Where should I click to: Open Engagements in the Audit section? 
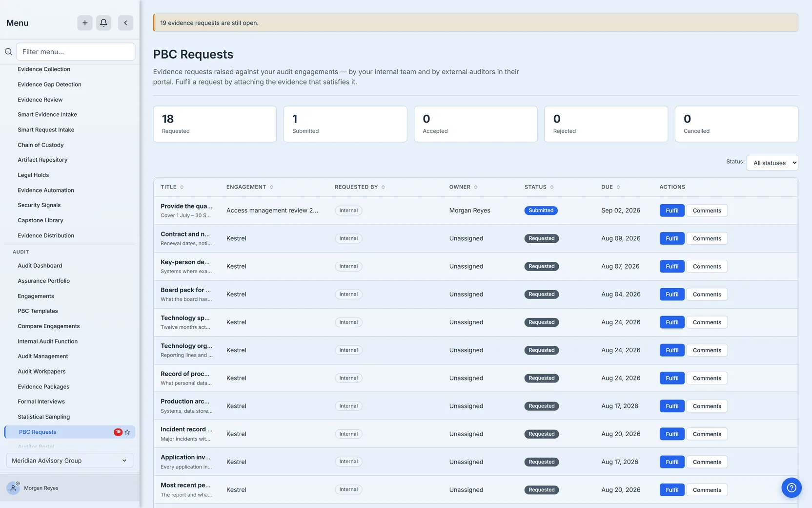pyautogui.click(x=36, y=296)
